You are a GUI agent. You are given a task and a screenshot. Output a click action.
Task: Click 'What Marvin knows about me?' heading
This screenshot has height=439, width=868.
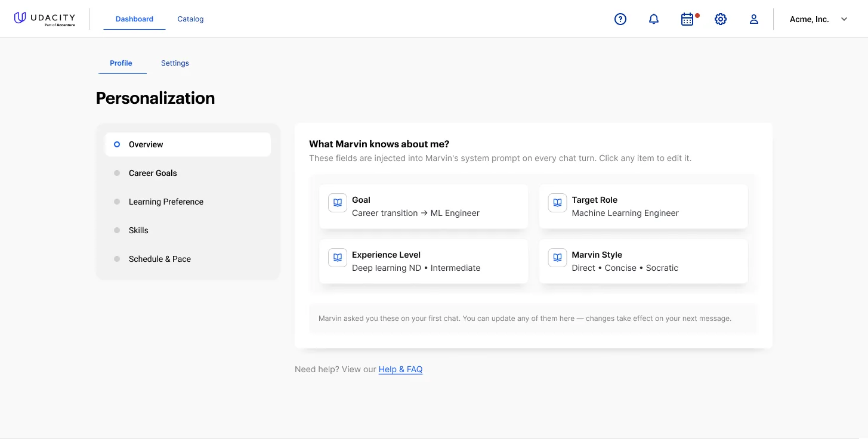[379, 144]
